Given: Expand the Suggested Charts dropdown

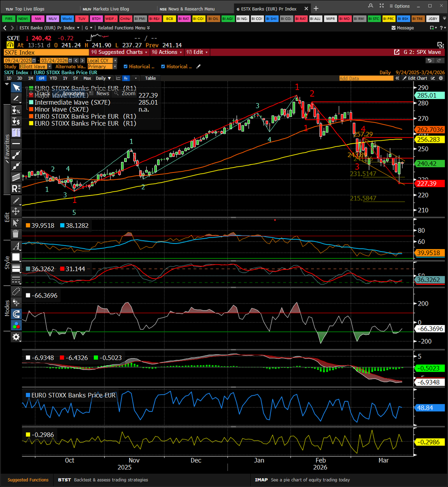Looking at the screenshot, I should (x=119, y=52).
